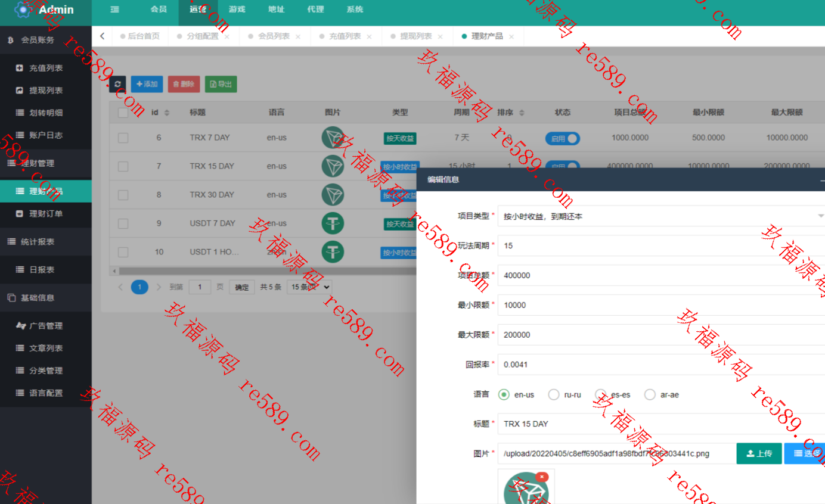The image size is (825, 504).
Task: Click the 标题 input with TRX 15 DAY
Action: click(x=661, y=424)
